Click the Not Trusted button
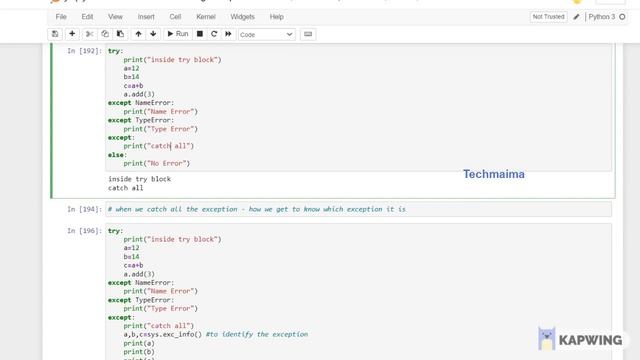The width and height of the screenshot is (640, 360). coord(548,17)
